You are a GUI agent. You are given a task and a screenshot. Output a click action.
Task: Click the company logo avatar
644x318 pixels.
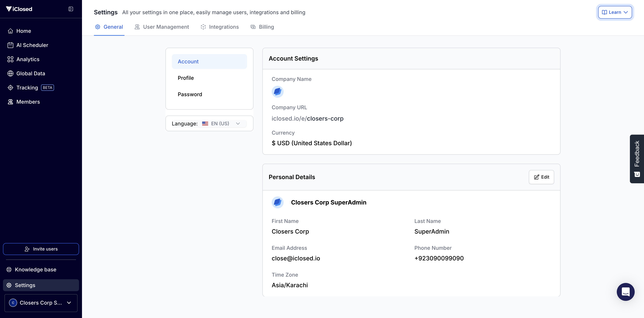[277, 92]
